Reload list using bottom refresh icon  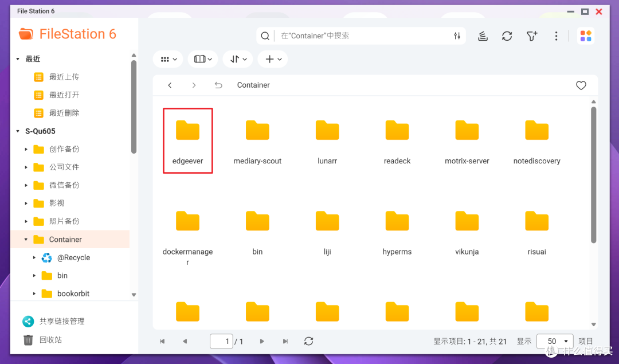(x=309, y=342)
